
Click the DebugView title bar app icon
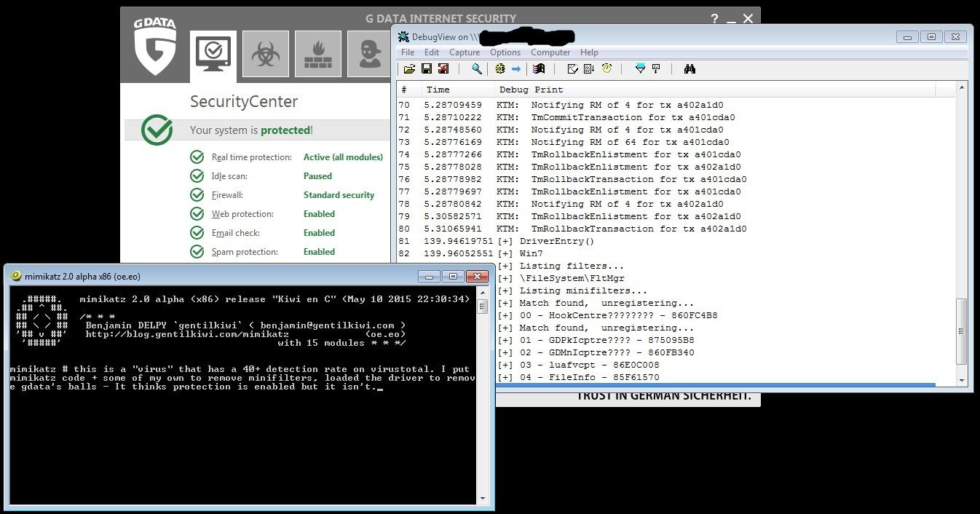tap(403, 37)
